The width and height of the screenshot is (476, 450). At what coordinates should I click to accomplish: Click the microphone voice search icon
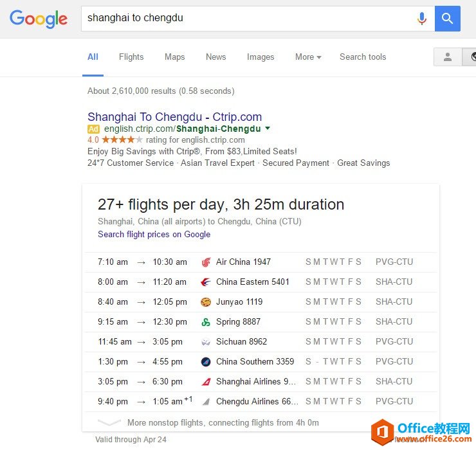[421, 19]
